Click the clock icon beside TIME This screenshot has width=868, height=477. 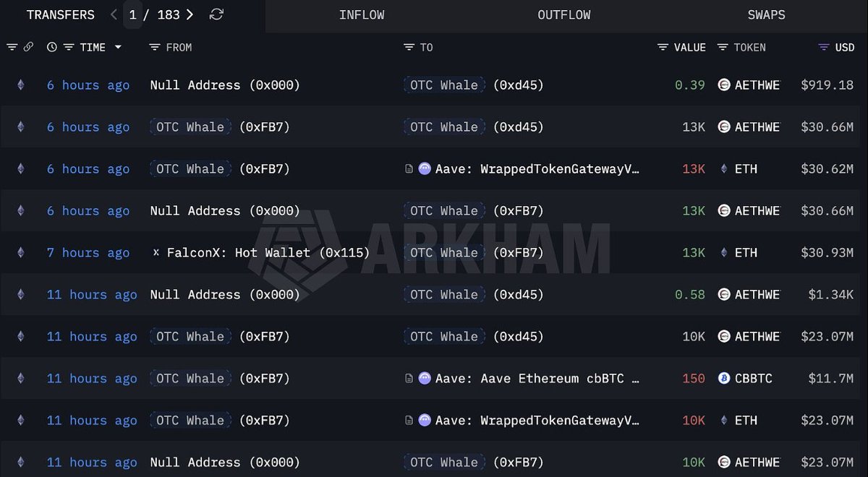point(52,47)
